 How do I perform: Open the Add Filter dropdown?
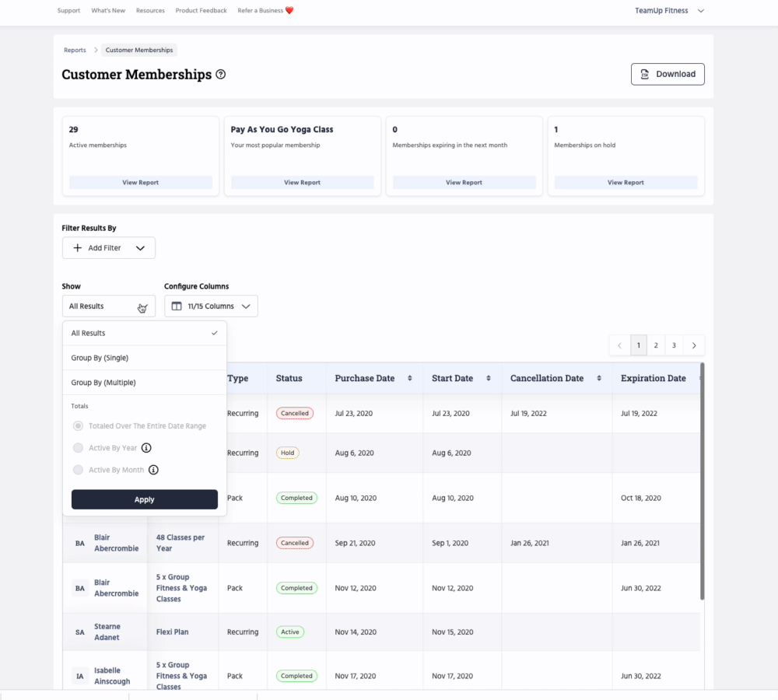[x=109, y=248]
